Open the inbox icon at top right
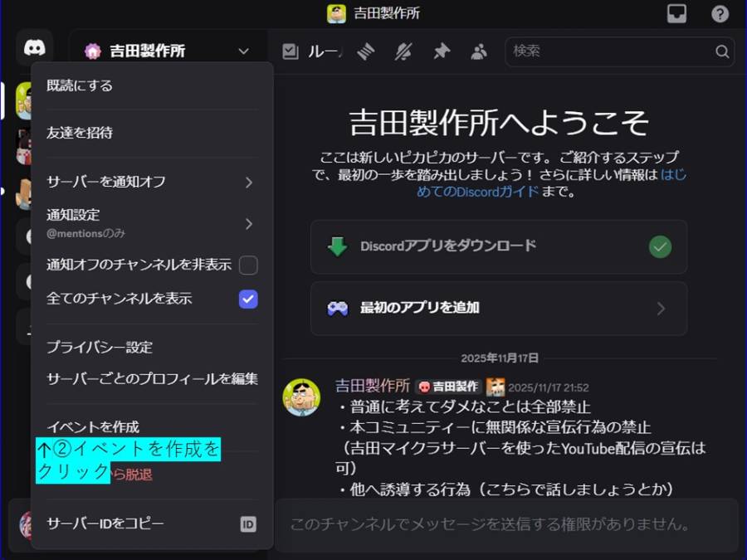The image size is (747, 560). (676, 13)
